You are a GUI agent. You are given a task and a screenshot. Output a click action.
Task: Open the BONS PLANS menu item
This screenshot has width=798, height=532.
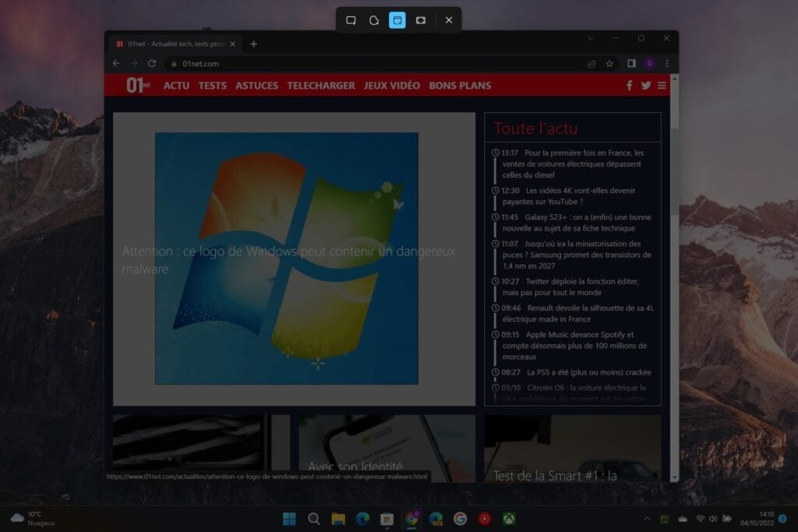460,86
